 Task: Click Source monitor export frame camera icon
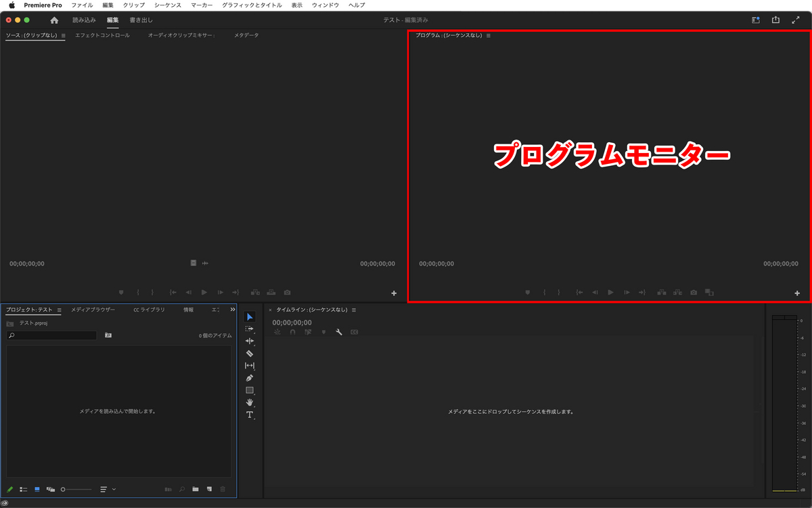(x=287, y=293)
